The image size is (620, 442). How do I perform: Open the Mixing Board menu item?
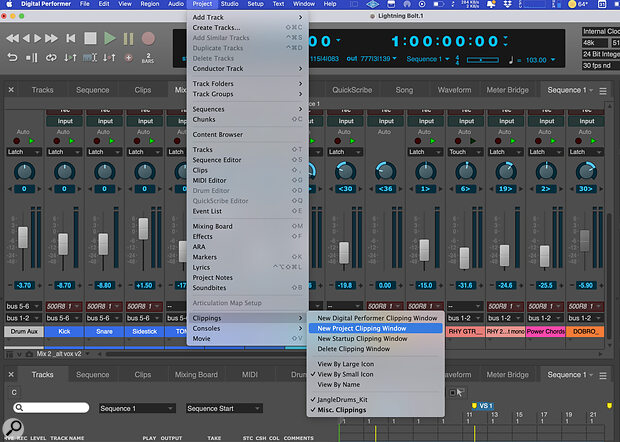(x=248, y=226)
